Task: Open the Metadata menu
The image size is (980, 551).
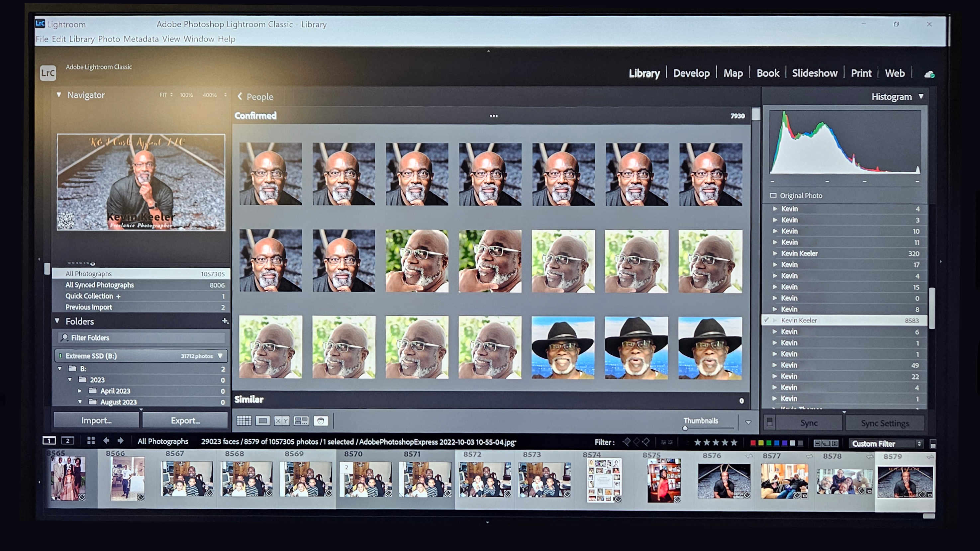Action: [x=141, y=39]
